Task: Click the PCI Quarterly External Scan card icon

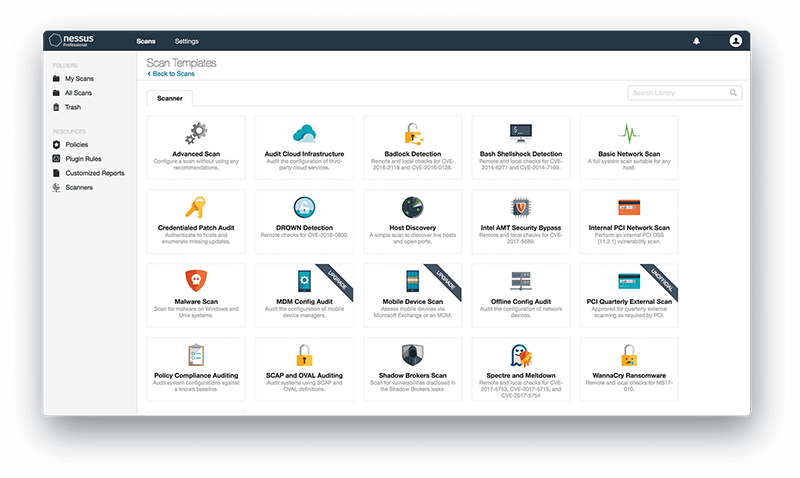Action: [x=629, y=281]
